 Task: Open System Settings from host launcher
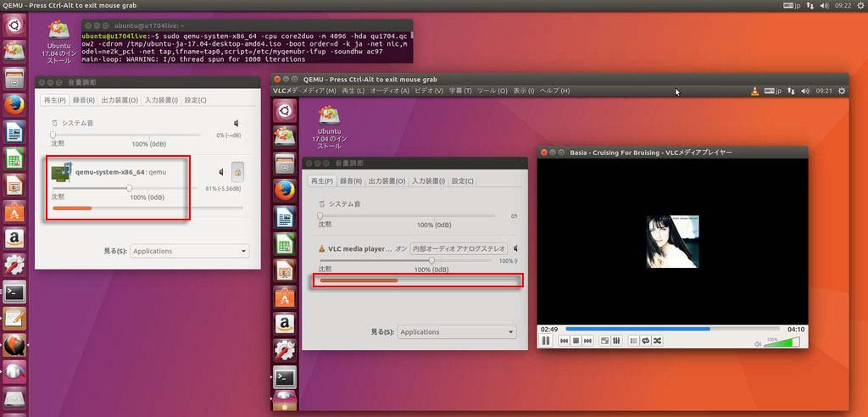(14, 265)
